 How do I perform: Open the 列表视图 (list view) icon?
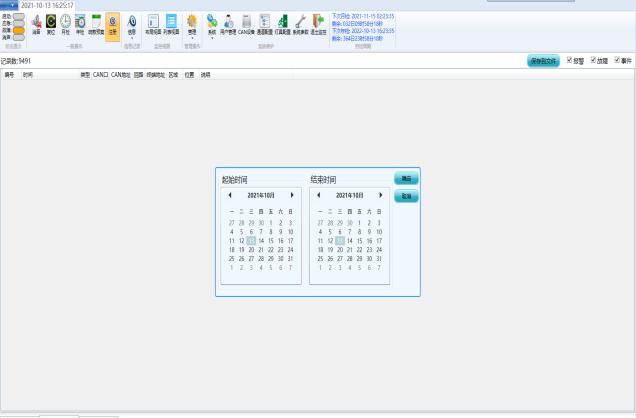(x=171, y=22)
